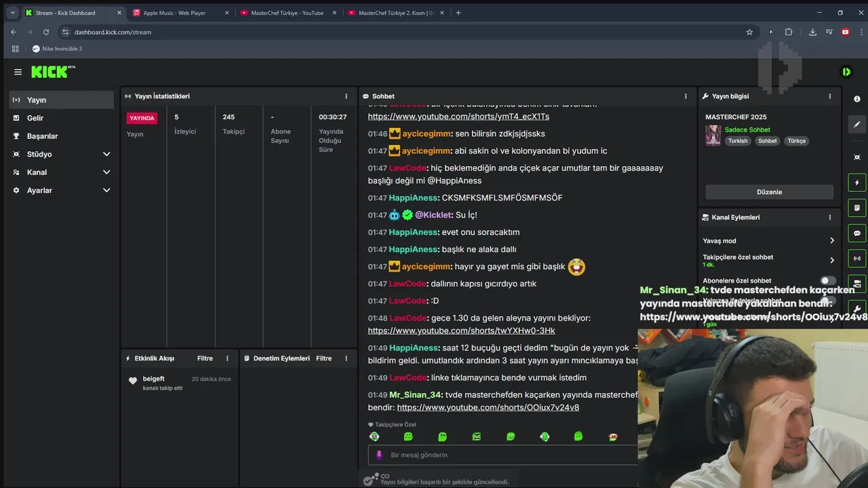Toggle the Abonelere özel sohbet switch
The height and width of the screenshot is (488, 868).
(828, 281)
